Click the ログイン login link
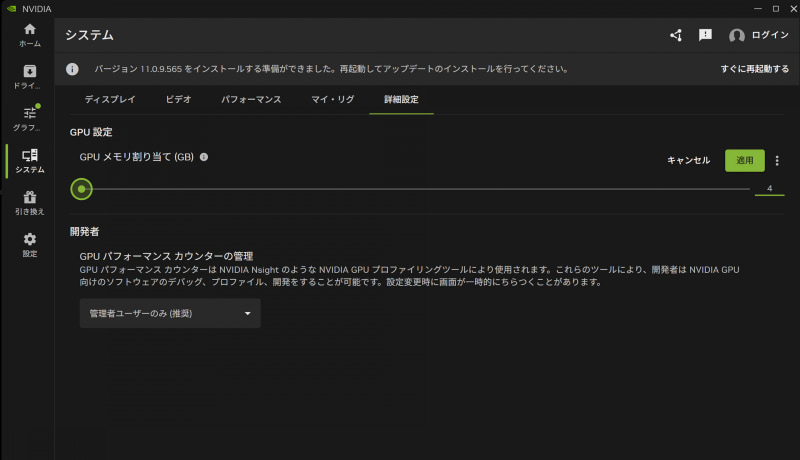This screenshot has height=460, width=800. tap(770, 35)
